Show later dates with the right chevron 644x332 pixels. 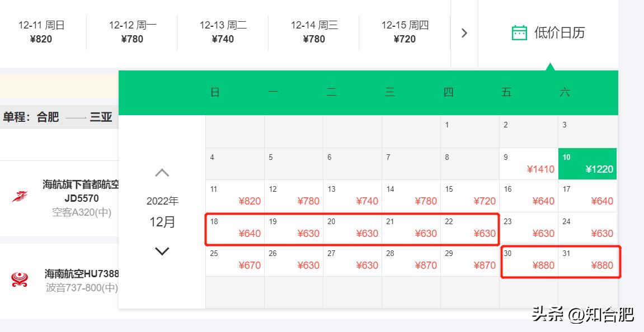tap(464, 33)
